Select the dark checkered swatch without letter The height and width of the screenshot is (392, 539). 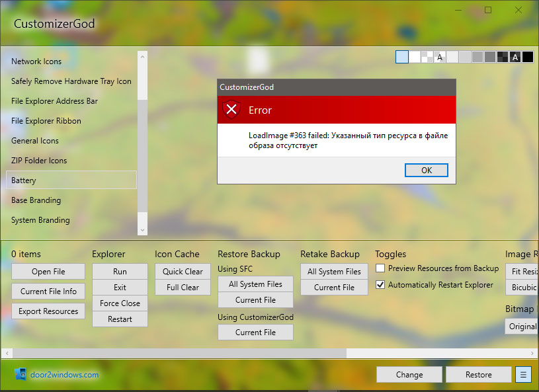pos(502,57)
